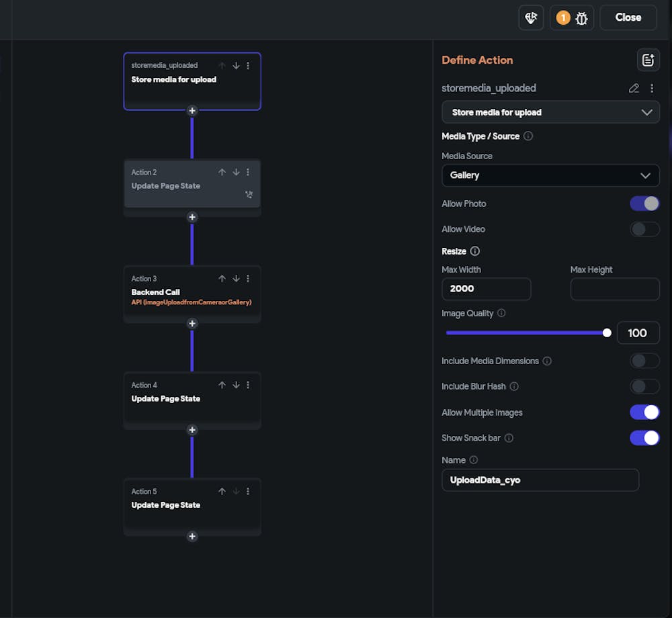This screenshot has height=618, width=672.
Task: Open the Media Source Gallery dropdown
Action: pyautogui.click(x=550, y=175)
